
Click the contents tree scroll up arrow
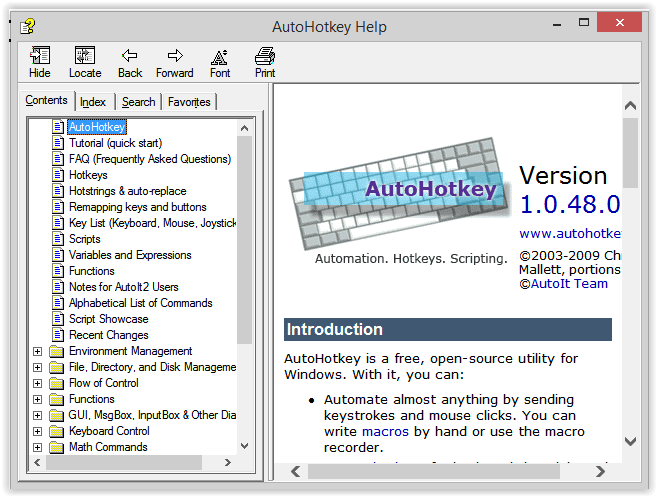tap(245, 128)
